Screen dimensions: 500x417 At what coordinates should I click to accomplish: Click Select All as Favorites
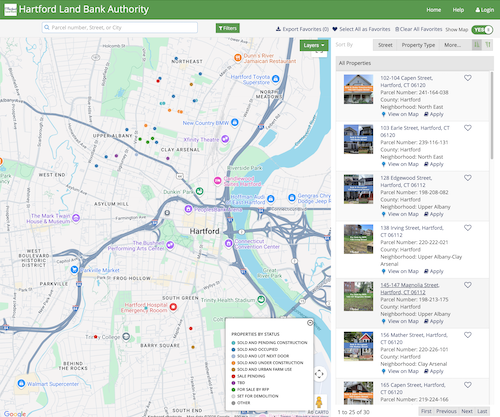tap(361, 29)
